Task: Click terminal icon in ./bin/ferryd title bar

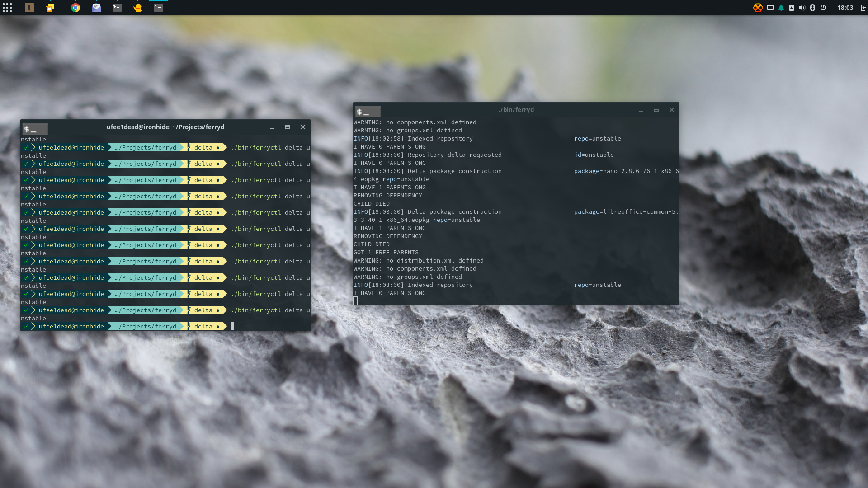Action: (368, 112)
